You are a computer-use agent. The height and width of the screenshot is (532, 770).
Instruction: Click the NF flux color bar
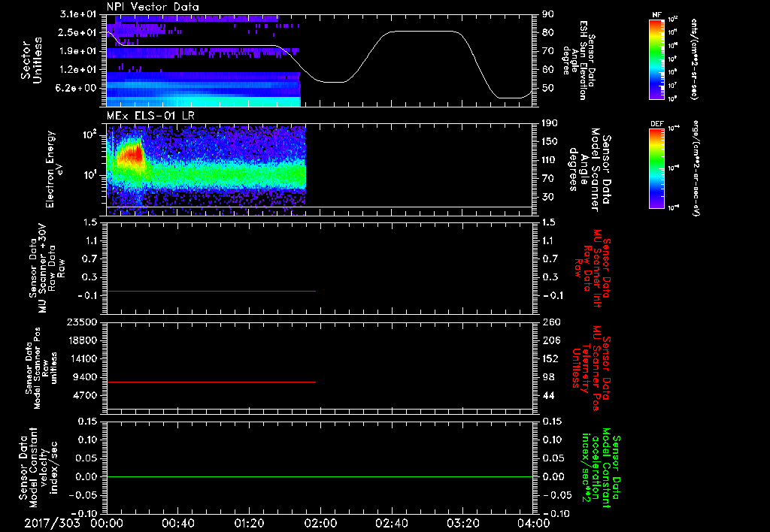[656, 59]
